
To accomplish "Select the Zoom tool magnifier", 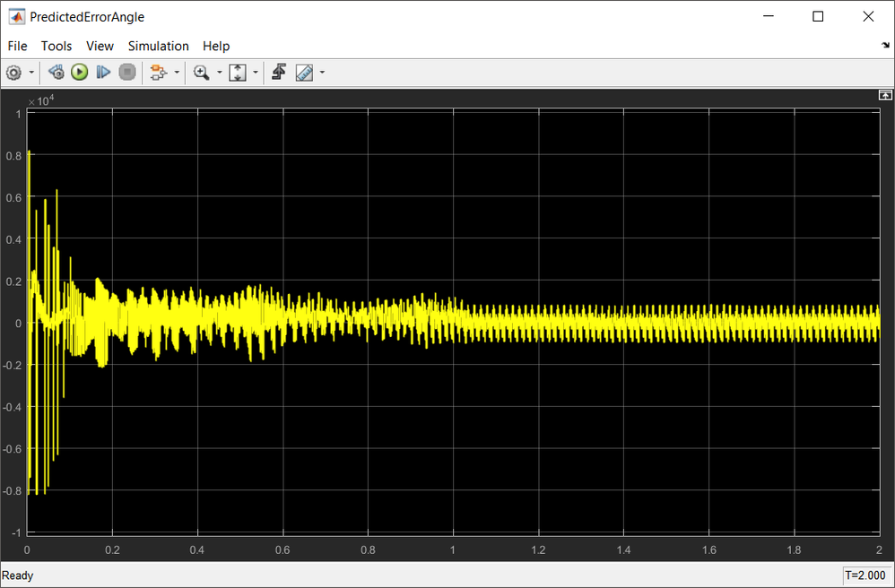I will point(201,73).
